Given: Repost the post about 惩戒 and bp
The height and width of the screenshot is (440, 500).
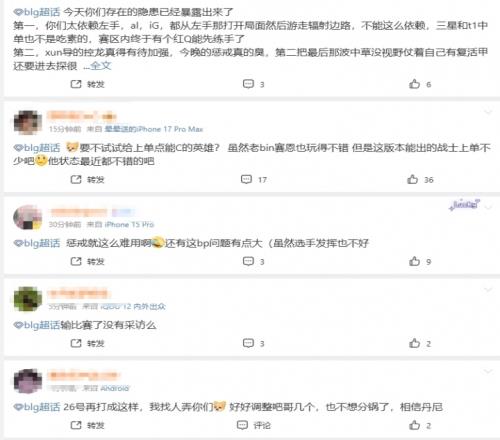Looking at the screenshot, I should tap(87, 262).
